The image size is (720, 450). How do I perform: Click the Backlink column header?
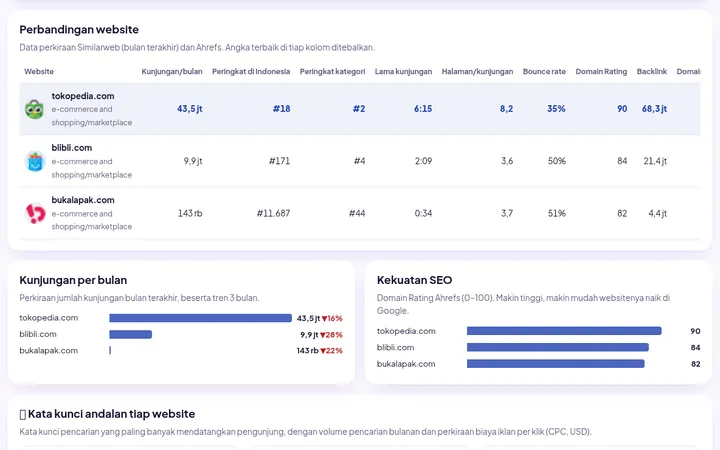point(652,72)
